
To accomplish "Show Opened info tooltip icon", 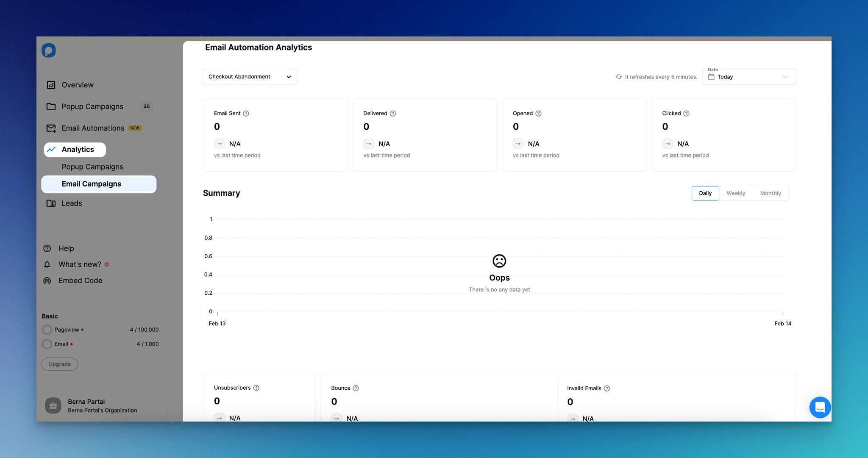I will tap(539, 113).
